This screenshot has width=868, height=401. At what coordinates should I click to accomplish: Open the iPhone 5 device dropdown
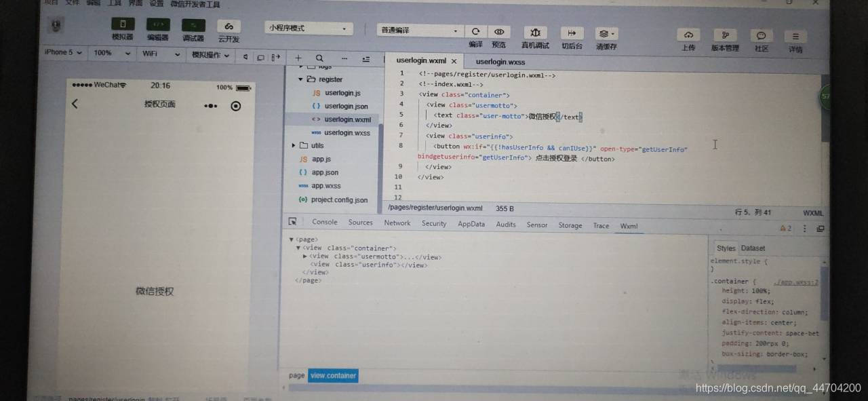coord(63,52)
